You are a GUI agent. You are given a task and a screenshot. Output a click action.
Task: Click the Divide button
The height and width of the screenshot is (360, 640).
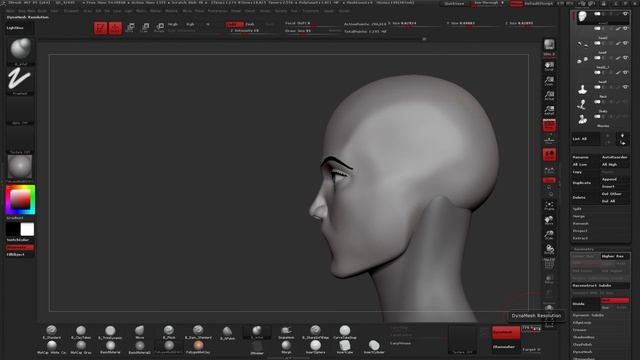pos(586,304)
